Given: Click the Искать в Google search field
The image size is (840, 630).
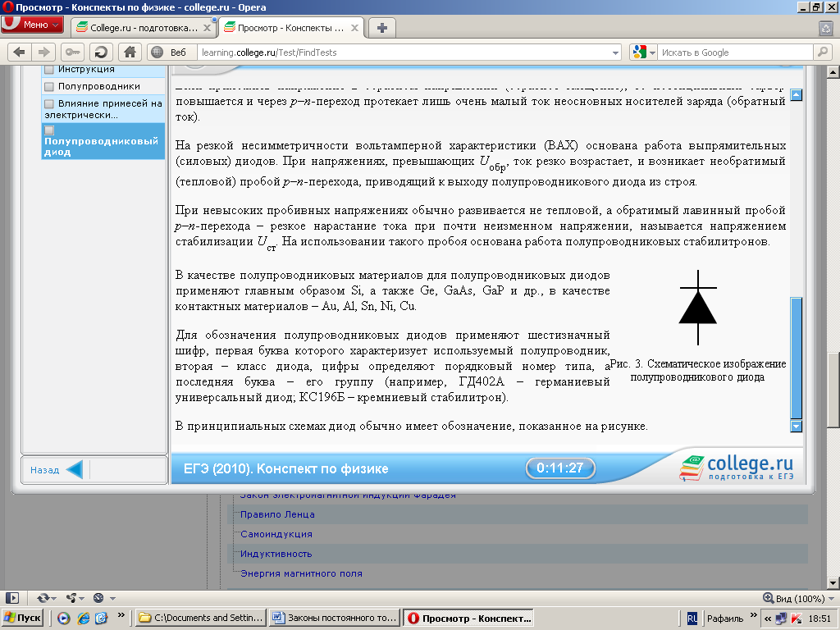Looking at the screenshot, I should click(x=735, y=52).
